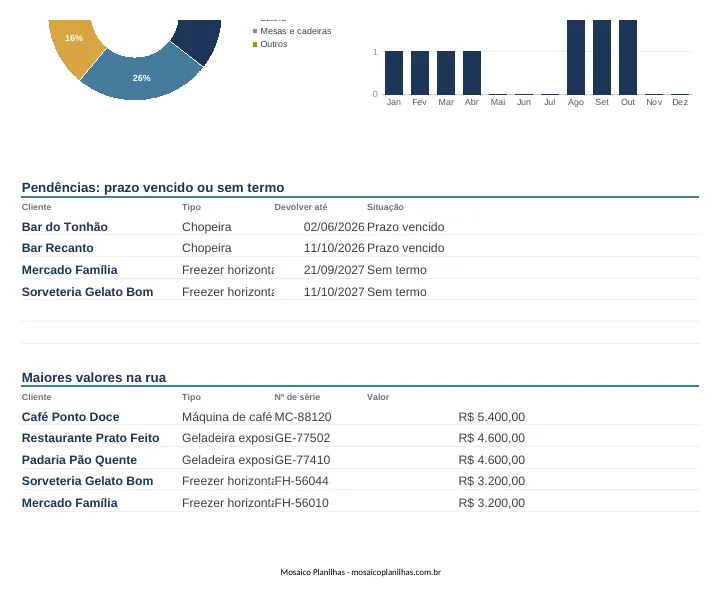This screenshot has height=597, width=719.
Task: Click the Jan bar in the chart
Action: coord(394,73)
